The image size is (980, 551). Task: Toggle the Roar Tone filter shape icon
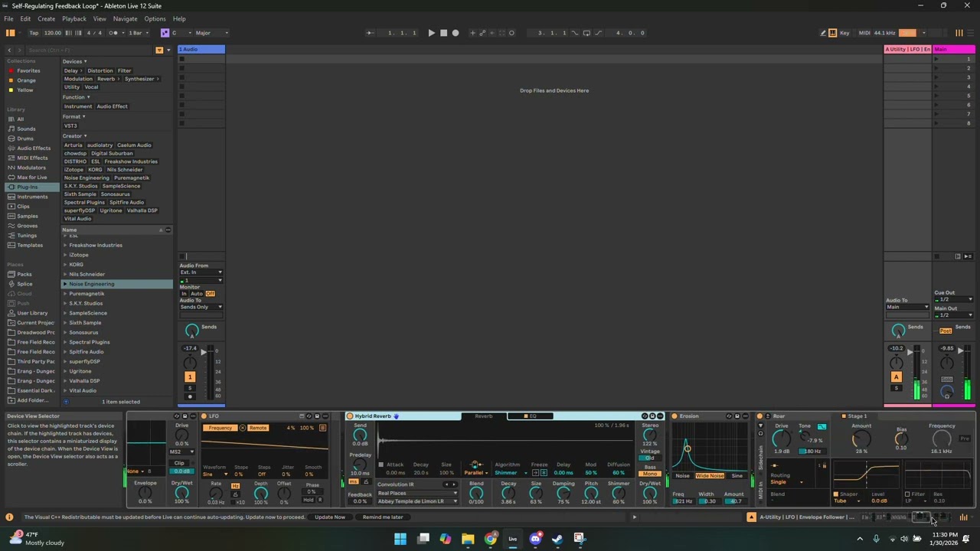point(822,426)
